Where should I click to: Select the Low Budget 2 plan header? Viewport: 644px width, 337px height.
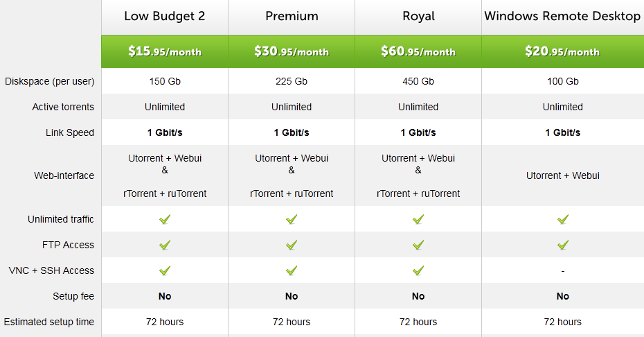click(x=165, y=16)
